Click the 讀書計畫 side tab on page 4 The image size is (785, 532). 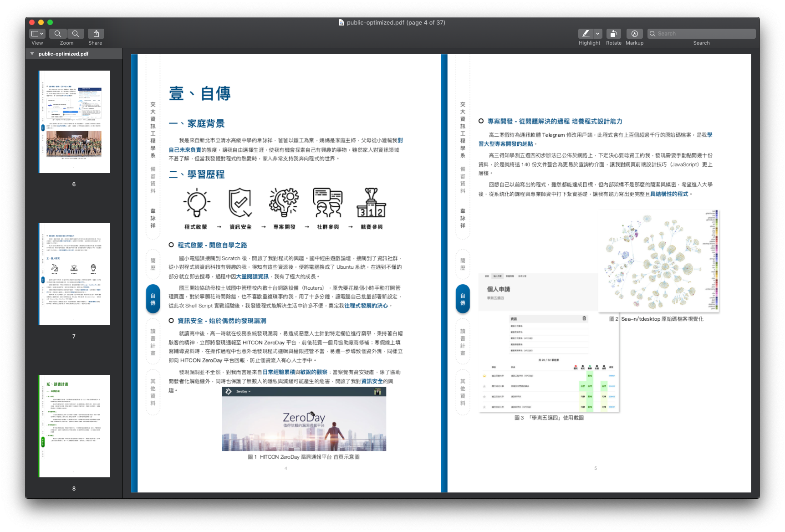point(153,342)
